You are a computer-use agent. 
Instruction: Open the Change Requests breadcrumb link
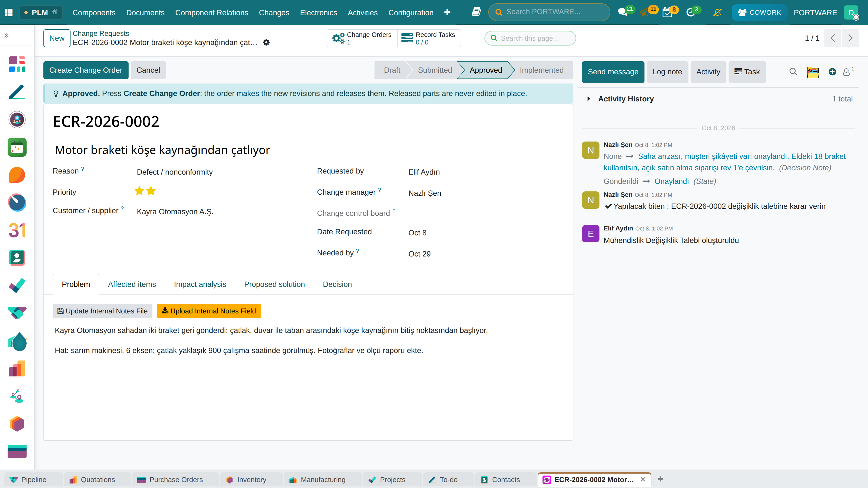tap(101, 33)
